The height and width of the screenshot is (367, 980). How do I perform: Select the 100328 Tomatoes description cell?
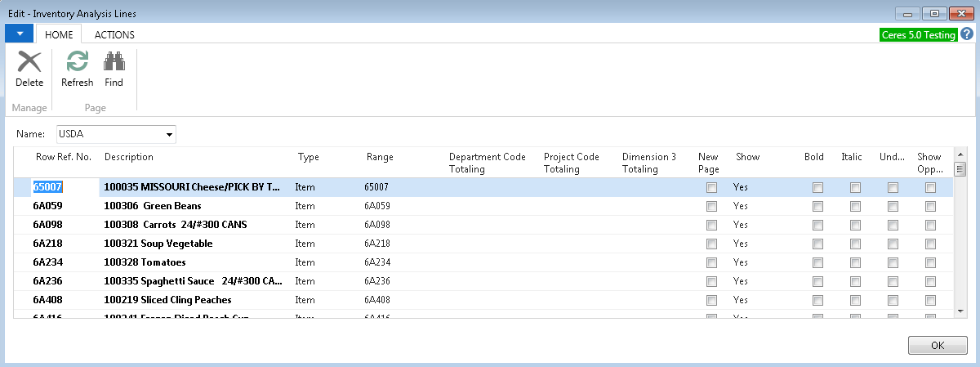point(145,262)
